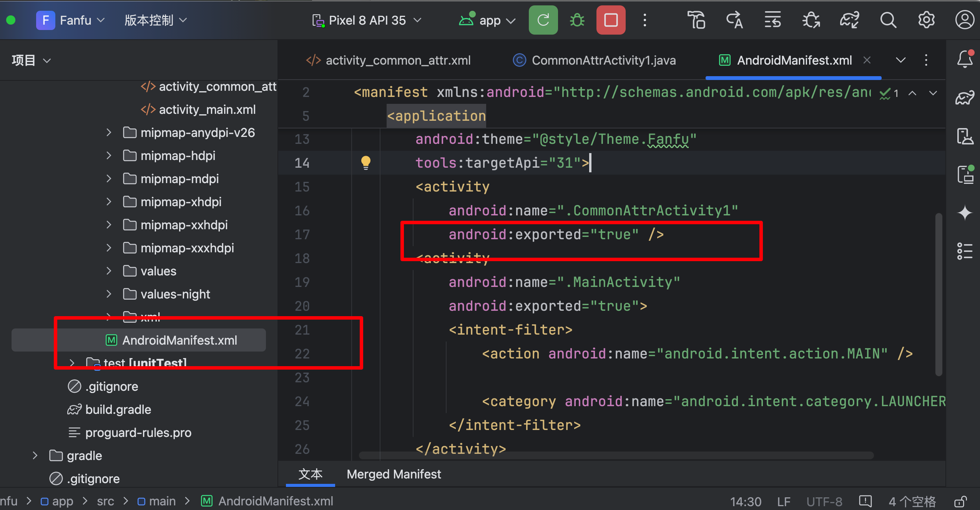This screenshot has width=980, height=510.
Task: Show hidden editor tabs list chevron
Action: (901, 60)
